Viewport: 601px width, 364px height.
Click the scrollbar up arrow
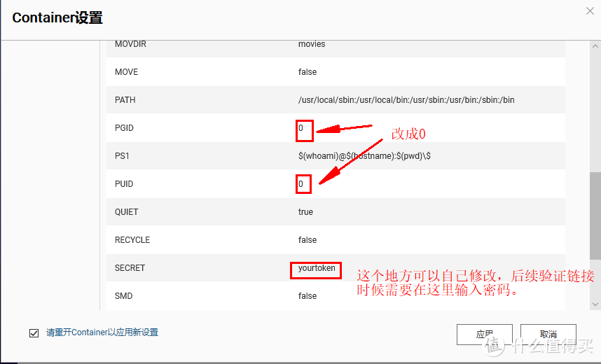(x=595, y=46)
